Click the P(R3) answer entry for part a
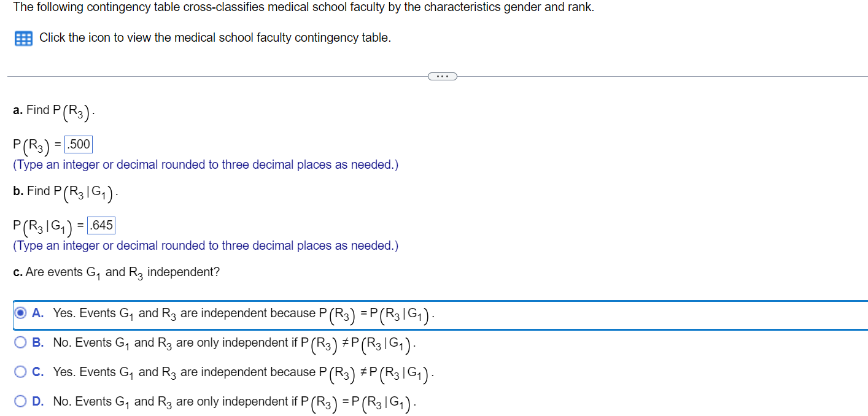868x416 pixels. point(77,144)
